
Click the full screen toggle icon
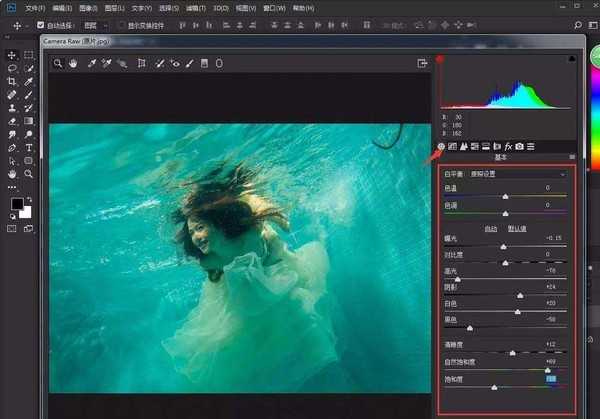pyautogui.click(x=423, y=63)
